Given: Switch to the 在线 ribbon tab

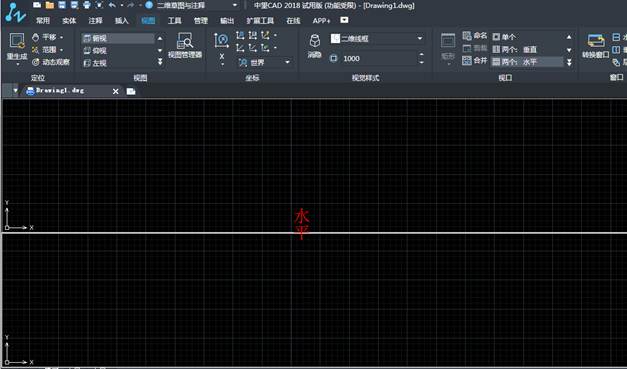Looking at the screenshot, I should tap(293, 20).
